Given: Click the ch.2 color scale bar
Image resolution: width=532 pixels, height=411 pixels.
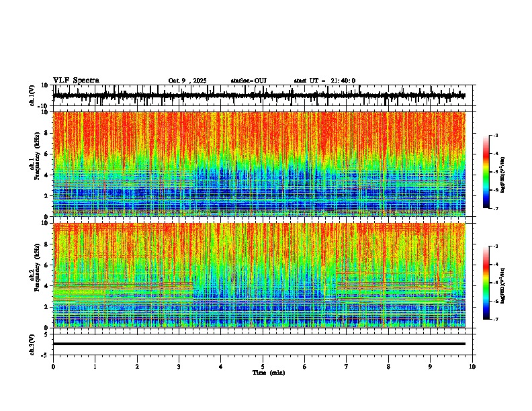Looking at the screenshot, I should (x=486, y=283).
